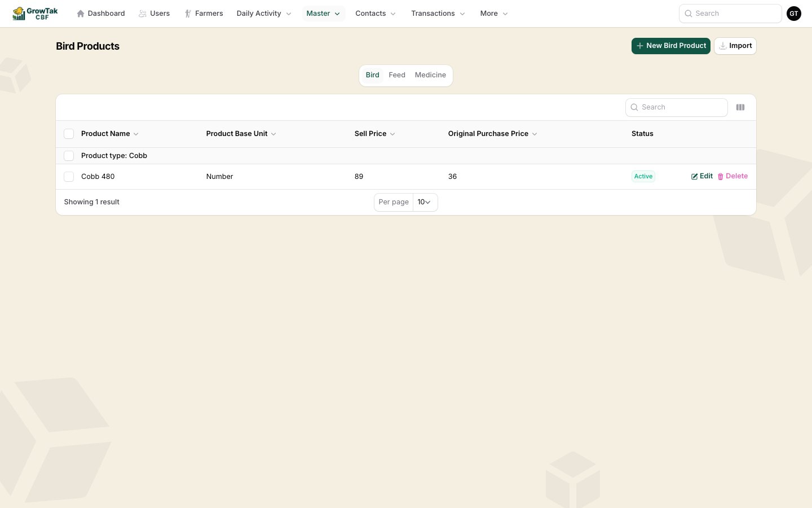812x508 pixels.
Task: Go to the Users page
Action: [x=155, y=14]
